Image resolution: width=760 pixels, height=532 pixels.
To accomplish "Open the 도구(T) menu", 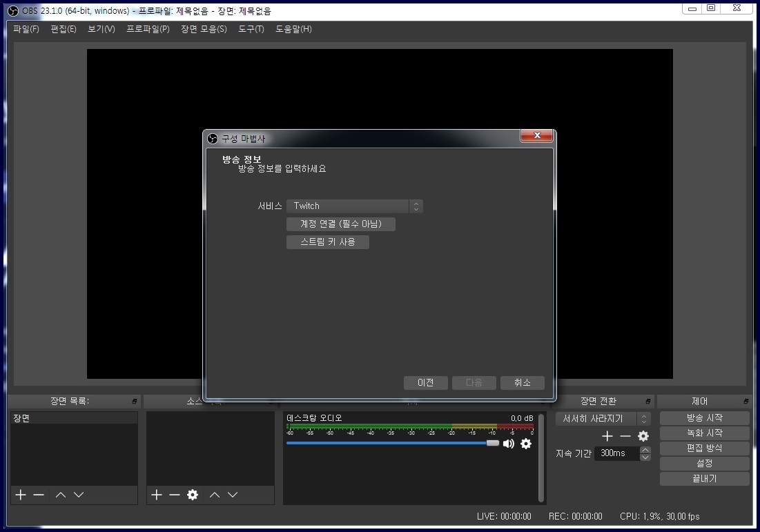I will 251,29.
